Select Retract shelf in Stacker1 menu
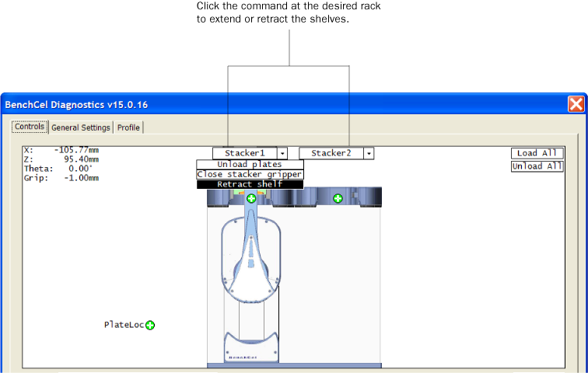This screenshot has width=588, height=373. (249, 184)
